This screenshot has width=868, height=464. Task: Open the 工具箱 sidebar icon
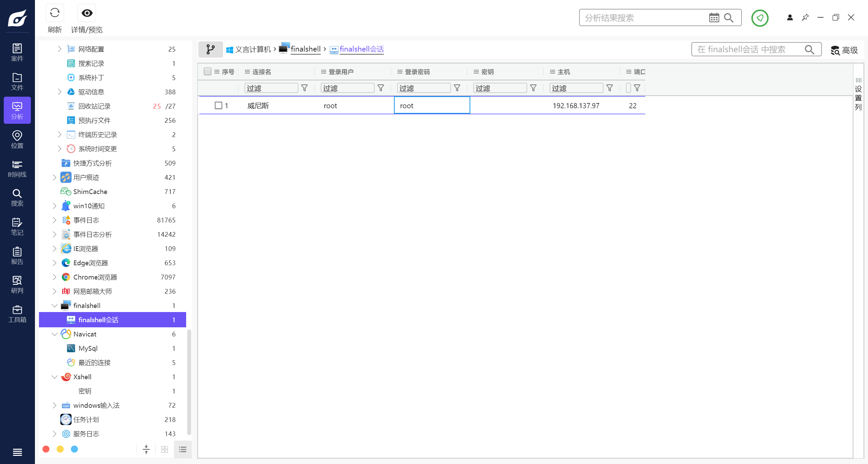17,314
